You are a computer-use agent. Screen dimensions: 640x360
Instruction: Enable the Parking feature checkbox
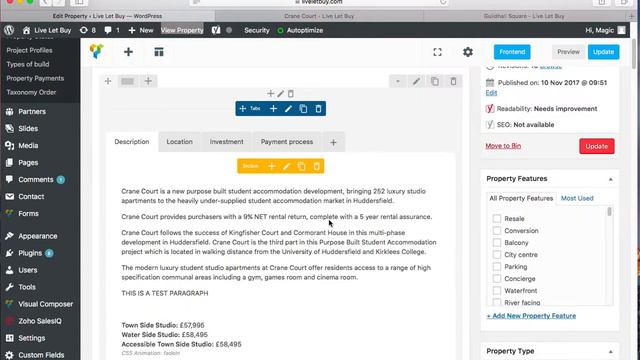pos(497,267)
